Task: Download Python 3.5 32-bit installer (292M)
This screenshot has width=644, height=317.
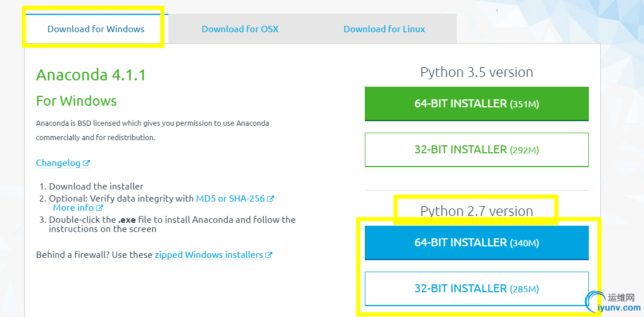Action: (x=476, y=150)
